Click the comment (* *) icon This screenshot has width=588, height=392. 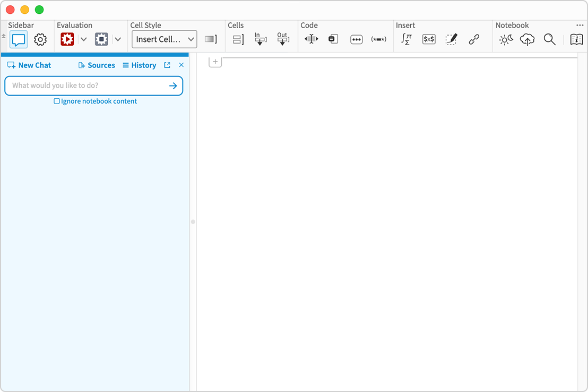point(379,39)
